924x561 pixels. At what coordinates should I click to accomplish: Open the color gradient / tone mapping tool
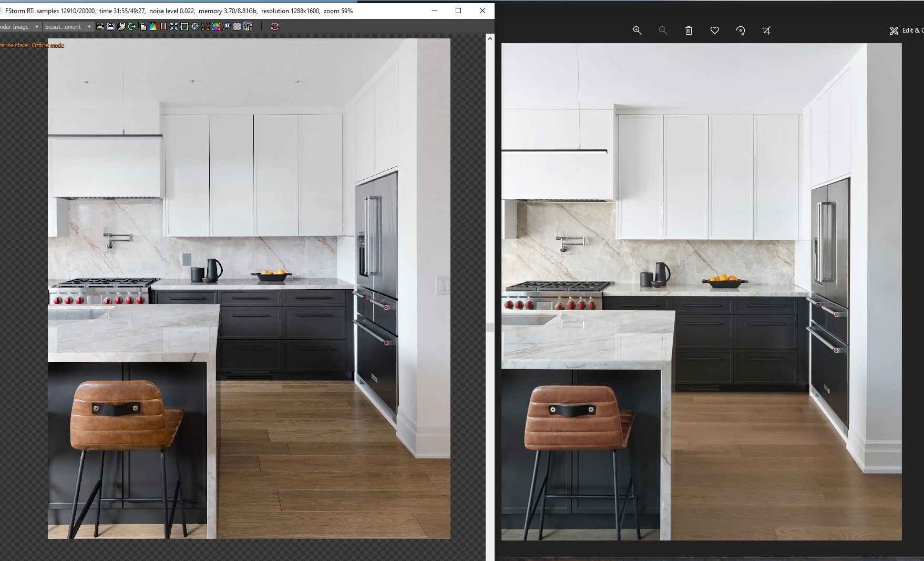[153, 26]
